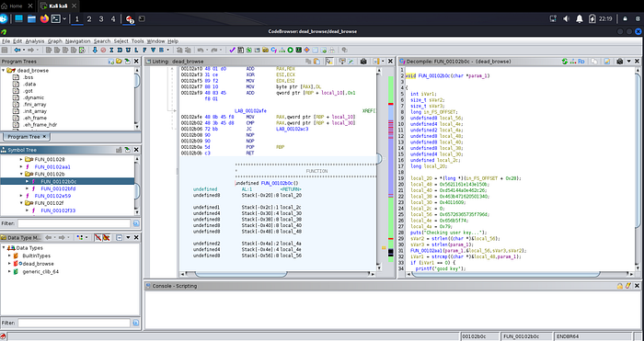Open the Analysis menu
This screenshot has width=644, height=341.
(x=35, y=41)
